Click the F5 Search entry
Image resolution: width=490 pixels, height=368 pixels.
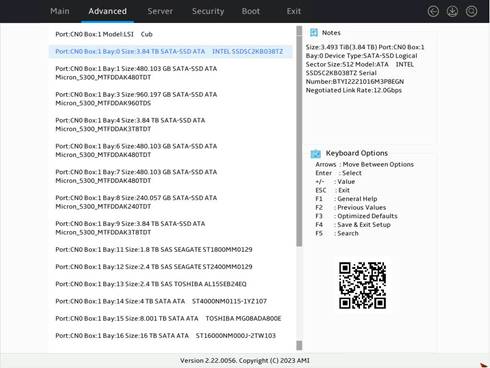coord(337,234)
